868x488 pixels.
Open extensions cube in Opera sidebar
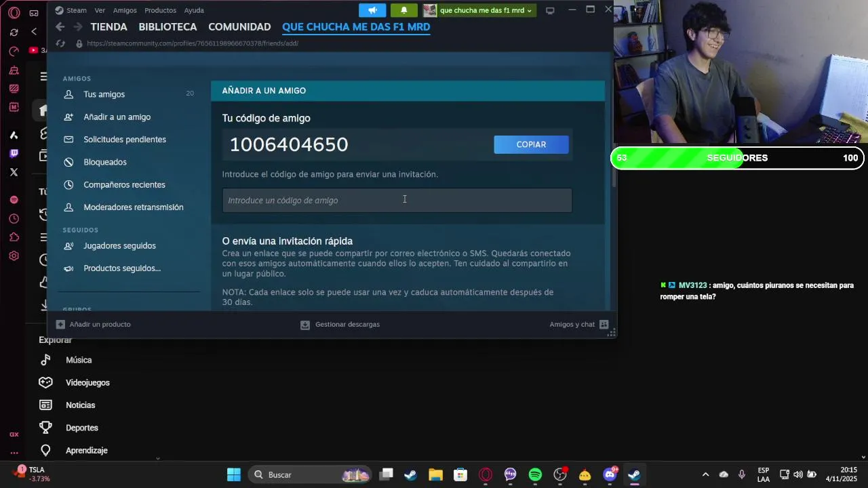point(14,237)
